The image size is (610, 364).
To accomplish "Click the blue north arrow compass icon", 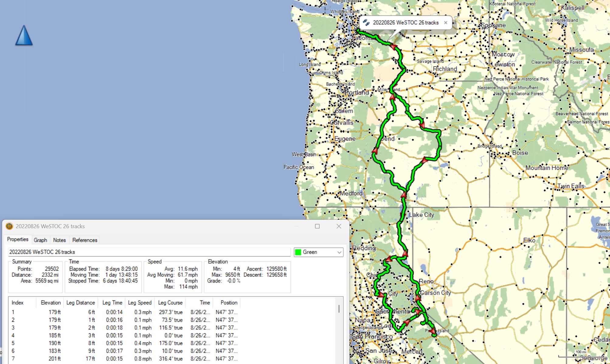I will [24, 36].
